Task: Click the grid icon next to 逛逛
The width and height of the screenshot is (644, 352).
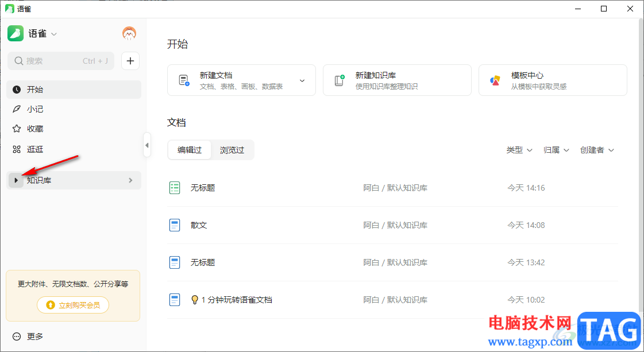Action: pyautogui.click(x=17, y=149)
